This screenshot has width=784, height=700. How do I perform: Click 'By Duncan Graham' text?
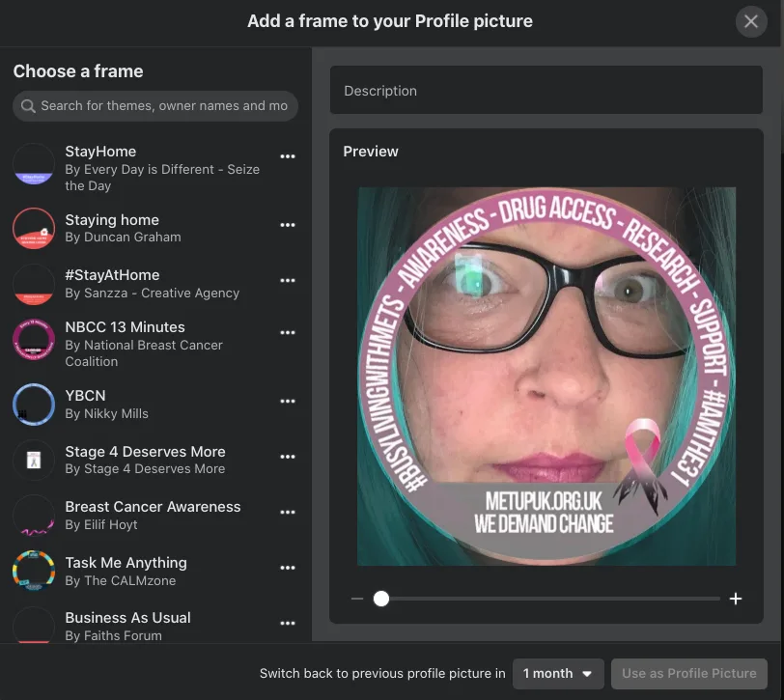tap(123, 237)
